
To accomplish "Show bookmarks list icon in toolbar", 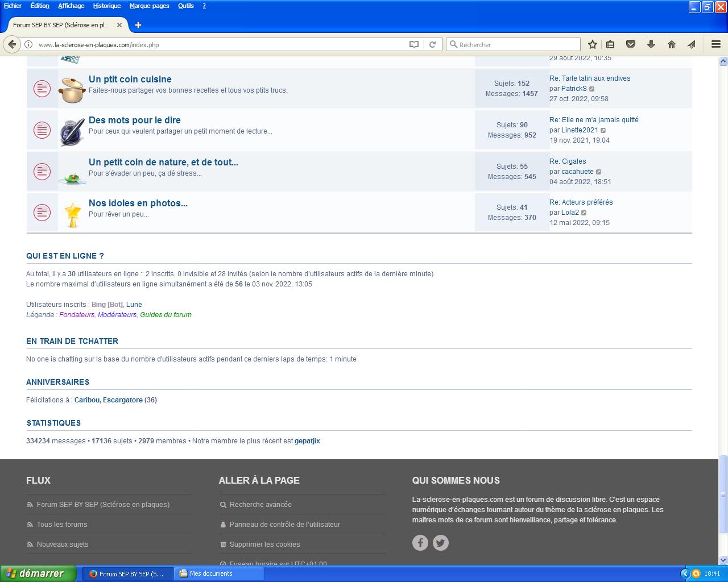I will [610, 44].
